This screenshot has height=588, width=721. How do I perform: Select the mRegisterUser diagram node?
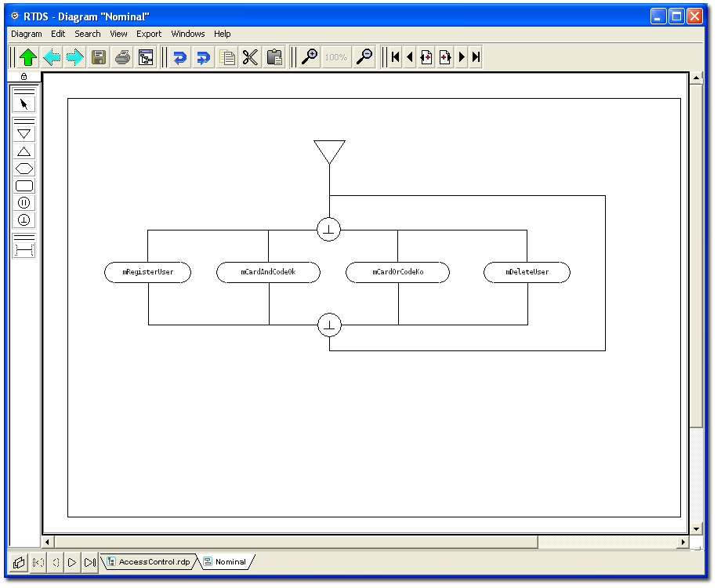click(147, 272)
